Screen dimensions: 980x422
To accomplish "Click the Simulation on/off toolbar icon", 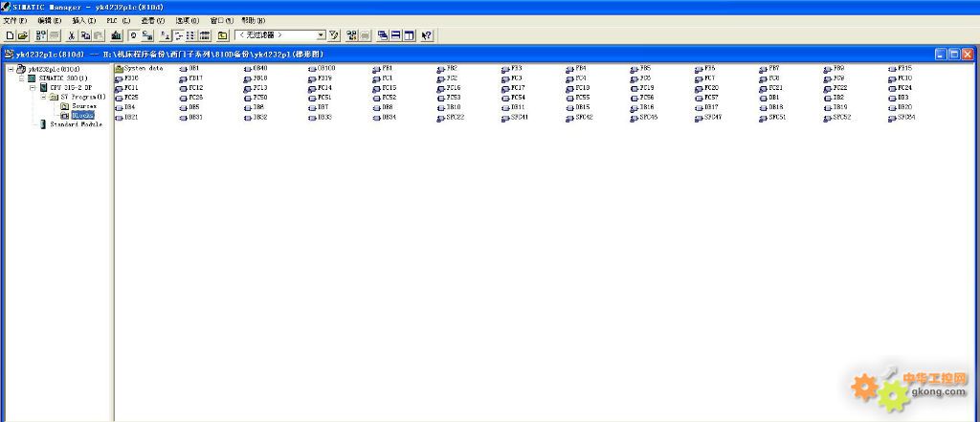I will point(351,35).
